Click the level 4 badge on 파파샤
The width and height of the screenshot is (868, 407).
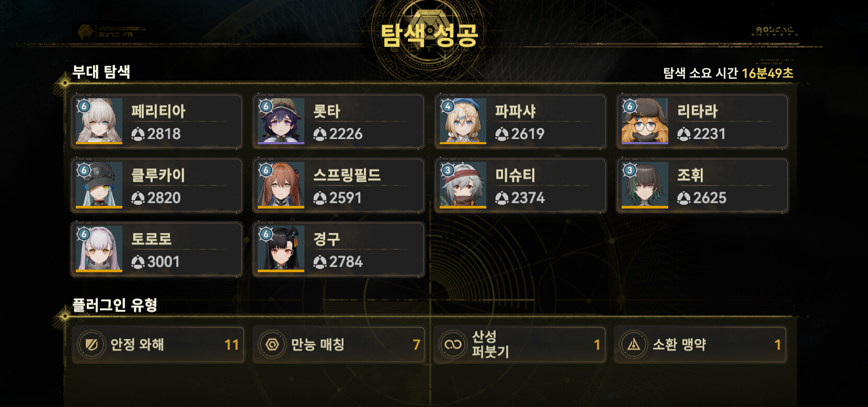tap(448, 106)
